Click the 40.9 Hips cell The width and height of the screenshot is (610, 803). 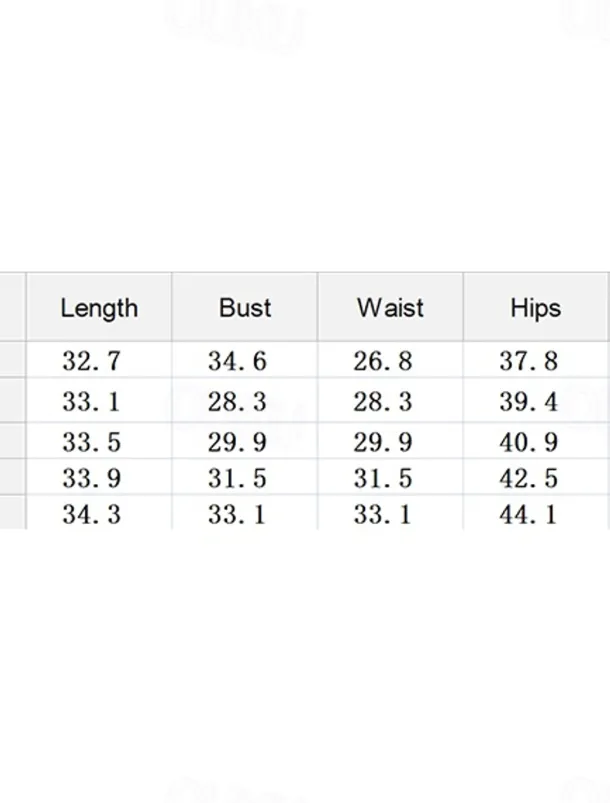coord(528,442)
